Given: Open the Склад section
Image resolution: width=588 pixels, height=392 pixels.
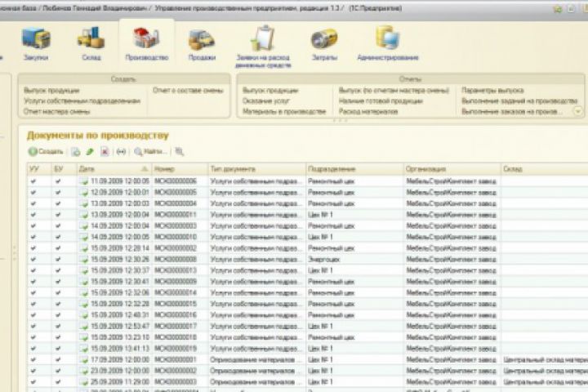Looking at the screenshot, I should [91, 44].
